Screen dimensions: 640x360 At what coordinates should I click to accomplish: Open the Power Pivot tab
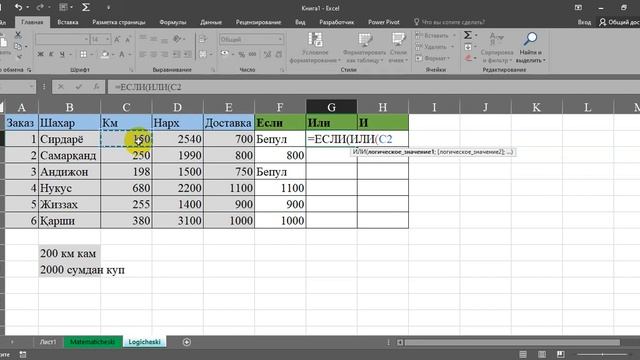[x=384, y=22]
